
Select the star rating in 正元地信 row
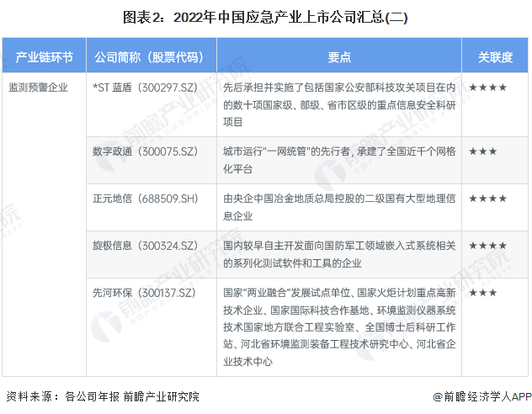pos(487,199)
